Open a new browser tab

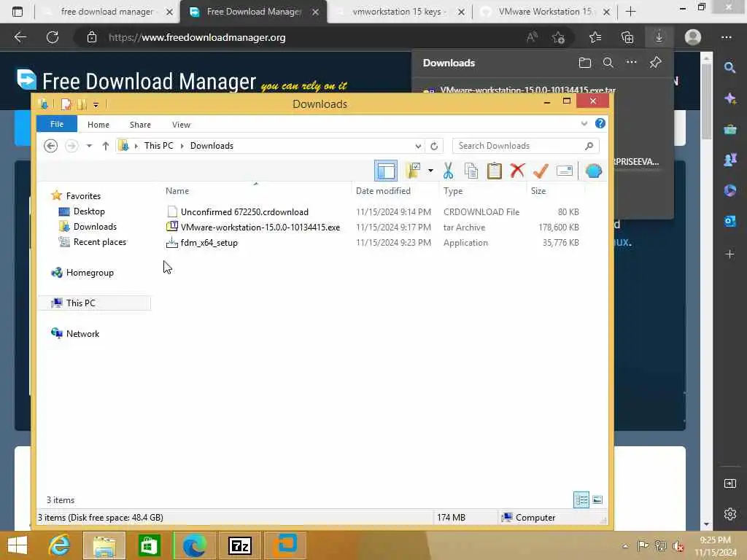click(x=630, y=12)
